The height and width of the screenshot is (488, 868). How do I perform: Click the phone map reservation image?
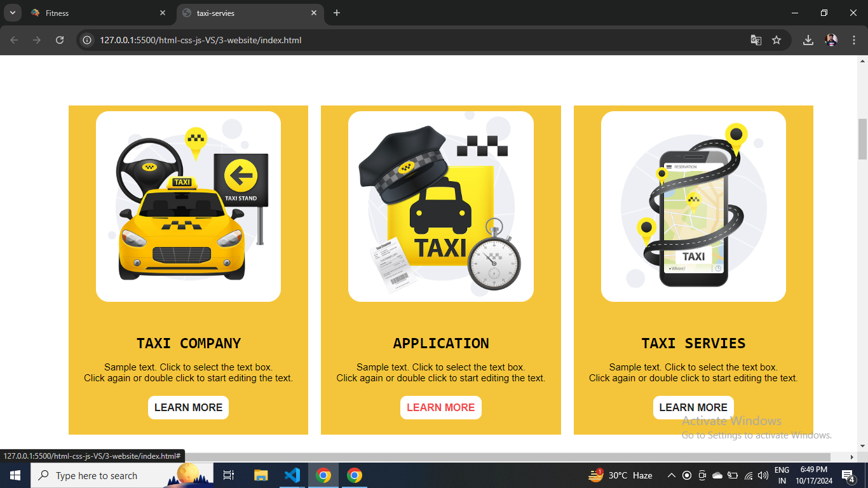(x=693, y=207)
